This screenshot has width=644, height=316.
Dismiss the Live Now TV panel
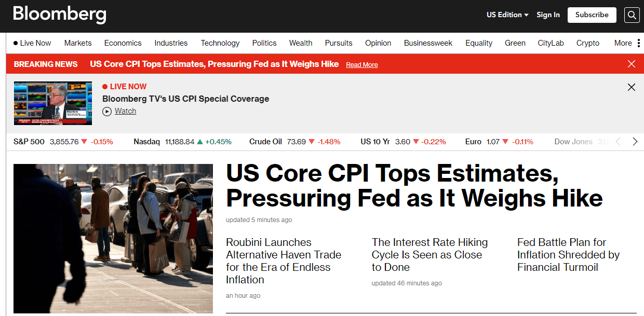click(x=632, y=87)
